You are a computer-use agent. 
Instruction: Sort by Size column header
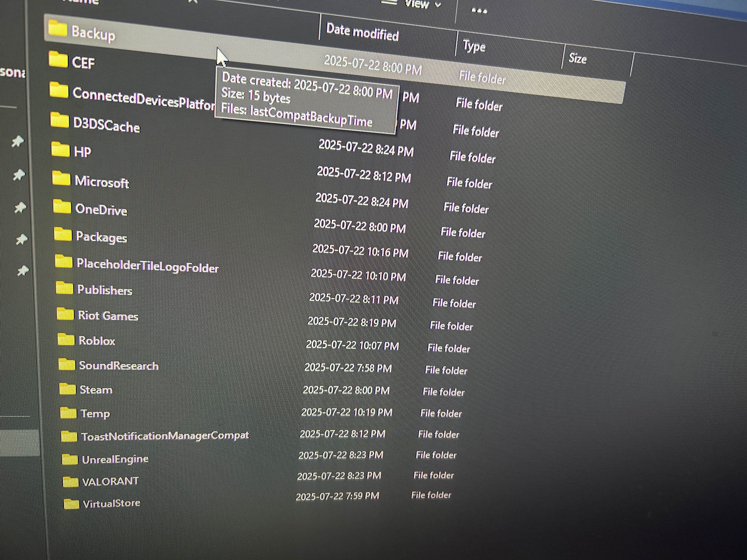(x=577, y=59)
